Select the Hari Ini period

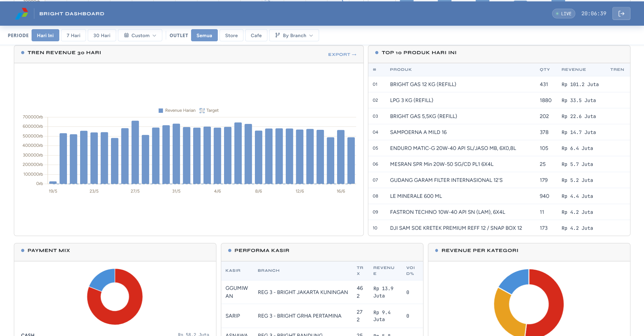tap(45, 35)
